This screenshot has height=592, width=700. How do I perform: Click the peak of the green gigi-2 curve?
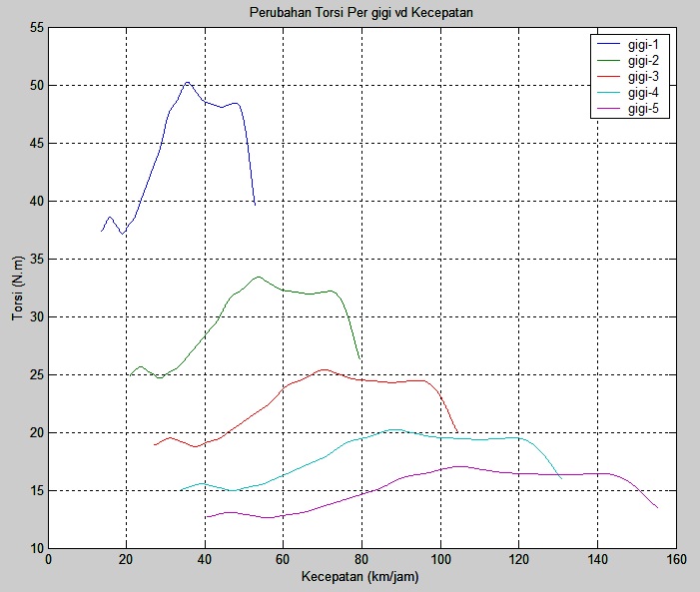[x=258, y=278]
